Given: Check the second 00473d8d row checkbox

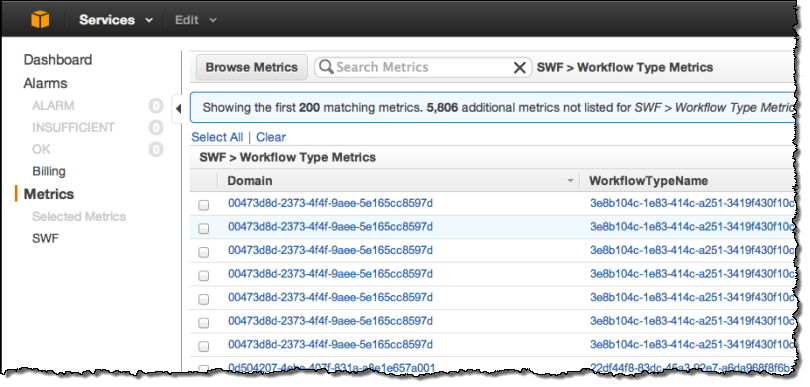Looking at the screenshot, I should click(x=204, y=228).
